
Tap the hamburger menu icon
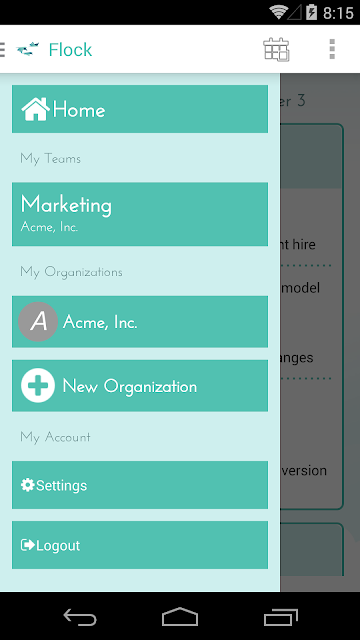(2, 49)
